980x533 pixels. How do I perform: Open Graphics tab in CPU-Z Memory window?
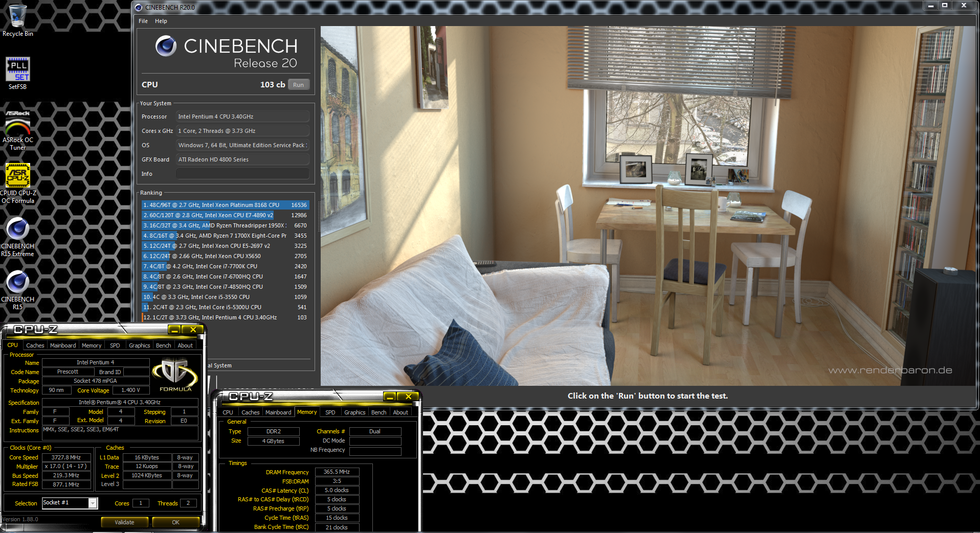(355, 412)
